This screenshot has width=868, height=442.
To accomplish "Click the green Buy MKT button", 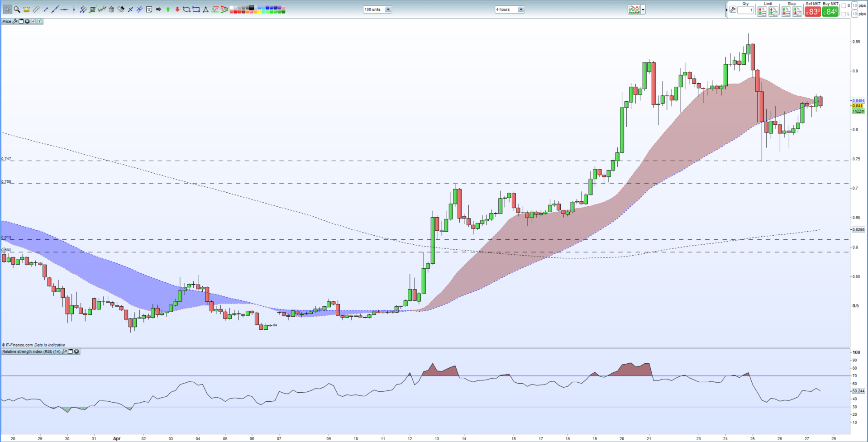I will pos(830,12).
